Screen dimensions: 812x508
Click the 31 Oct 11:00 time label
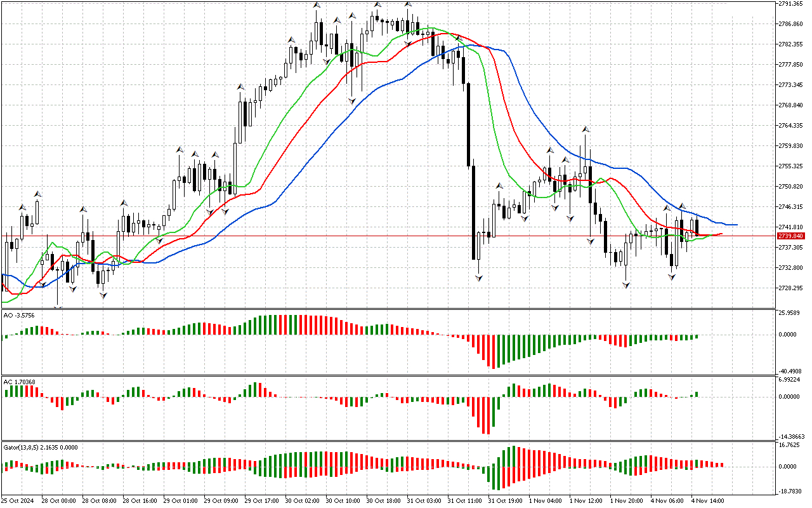(465, 501)
